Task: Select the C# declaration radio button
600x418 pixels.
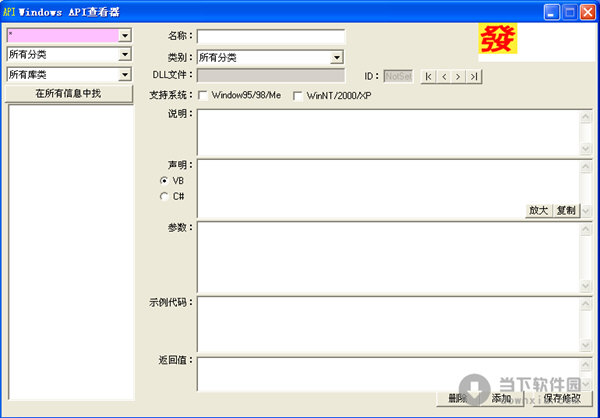Action: [165, 197]
